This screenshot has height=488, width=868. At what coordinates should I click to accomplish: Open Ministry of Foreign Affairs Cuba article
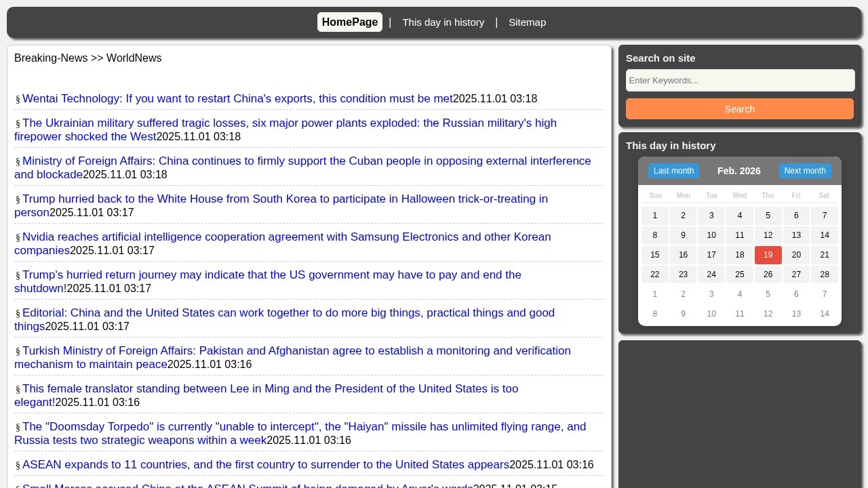306,161
